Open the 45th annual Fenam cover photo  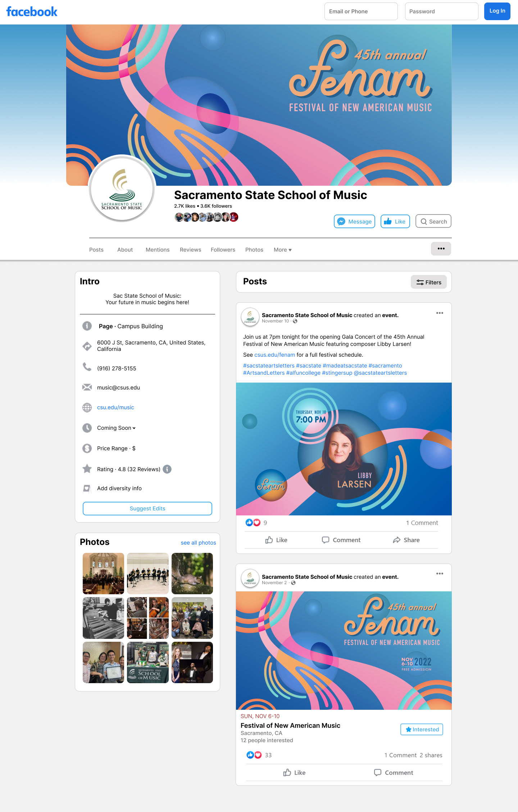click(259, 105)
